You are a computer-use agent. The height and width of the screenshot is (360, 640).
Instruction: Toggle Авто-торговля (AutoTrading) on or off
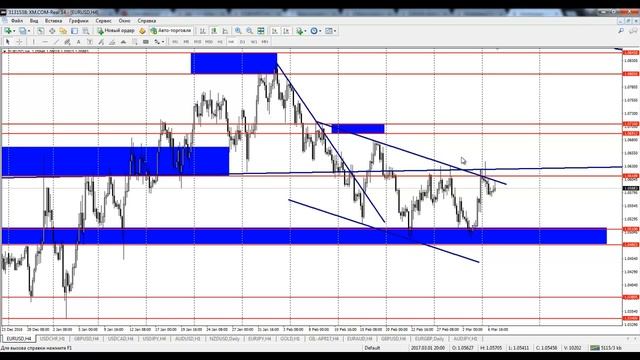[171, 31]
